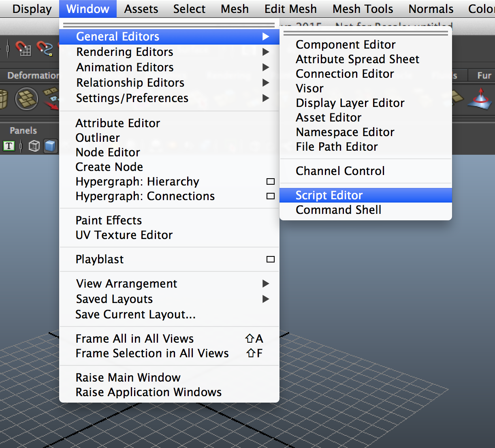The image size is (495, 448).
Task: Expand the Settings/Preferences submenu
Action: [x=132, y=98]
